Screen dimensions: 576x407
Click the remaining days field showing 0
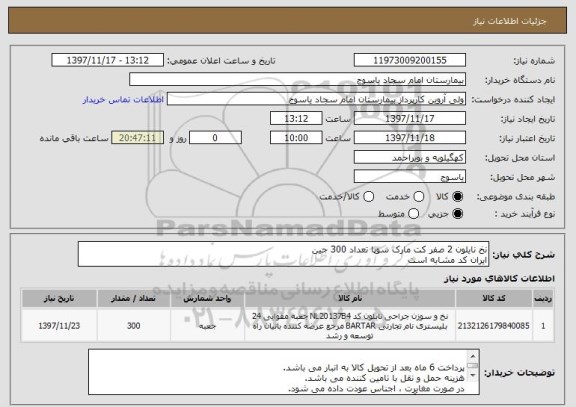[x=215, y=138]
